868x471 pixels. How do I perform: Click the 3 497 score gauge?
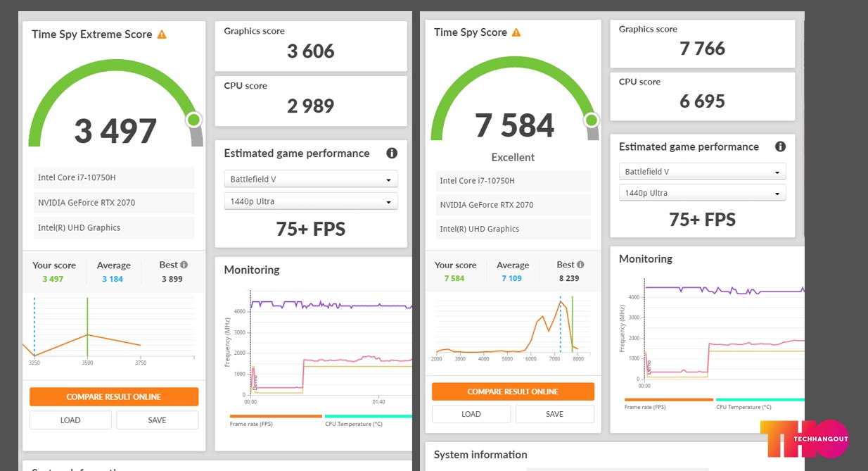(115, 104)
